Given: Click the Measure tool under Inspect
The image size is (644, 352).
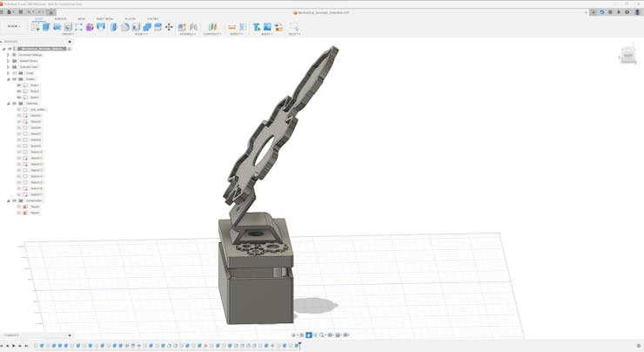Looking at the screenshot, I should click(x=232, y=27).
